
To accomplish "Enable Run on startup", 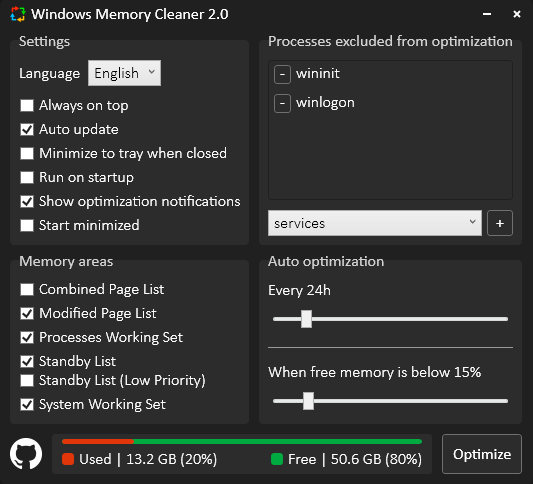I will pos(27,177).
